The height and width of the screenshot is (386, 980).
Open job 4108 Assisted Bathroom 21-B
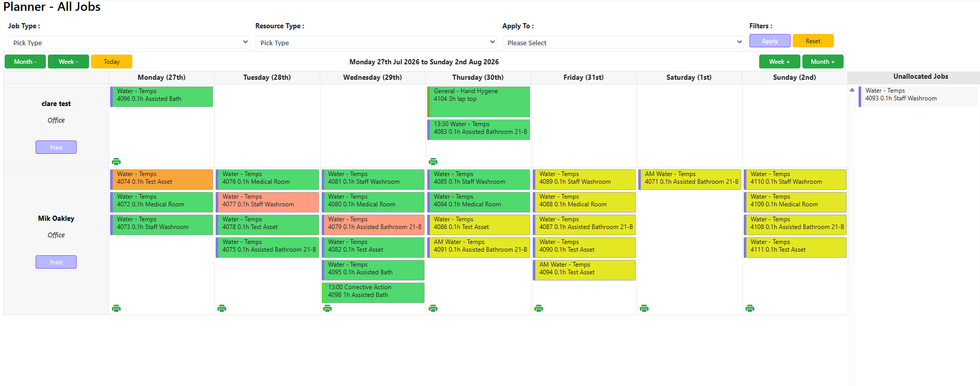click(795, 225)
